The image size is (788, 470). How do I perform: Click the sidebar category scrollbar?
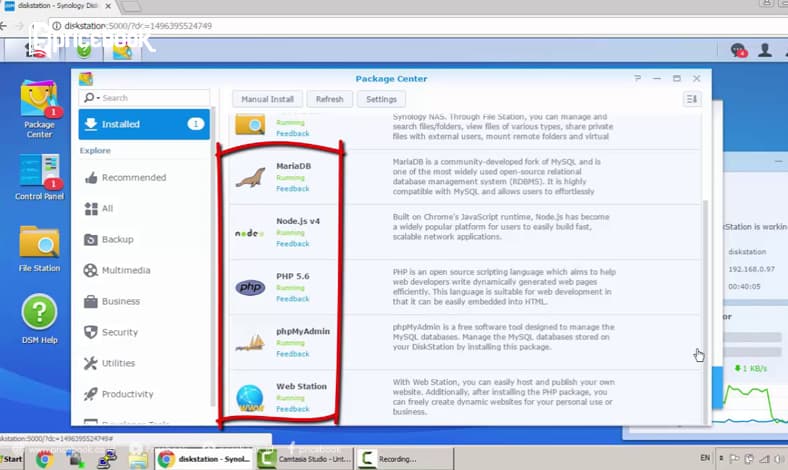(x=213, y=256)
